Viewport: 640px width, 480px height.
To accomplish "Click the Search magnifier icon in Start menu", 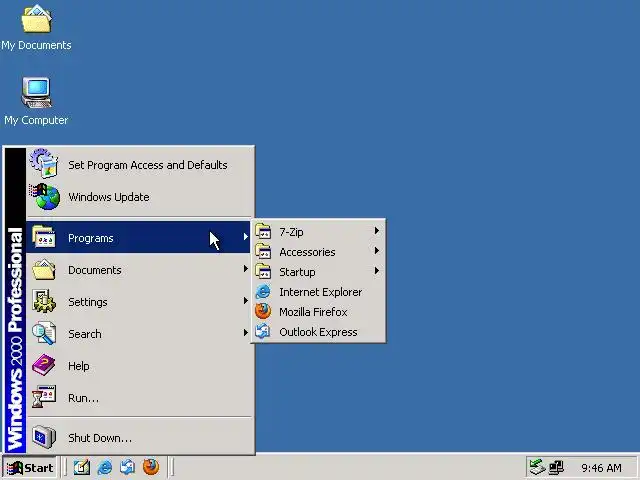I will coord(44,333).
